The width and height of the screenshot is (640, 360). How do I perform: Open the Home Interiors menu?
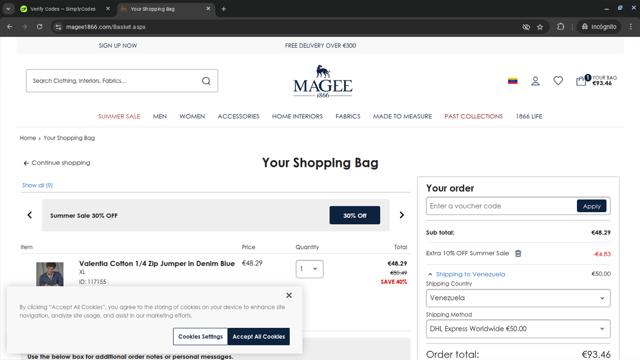(297, 116)
